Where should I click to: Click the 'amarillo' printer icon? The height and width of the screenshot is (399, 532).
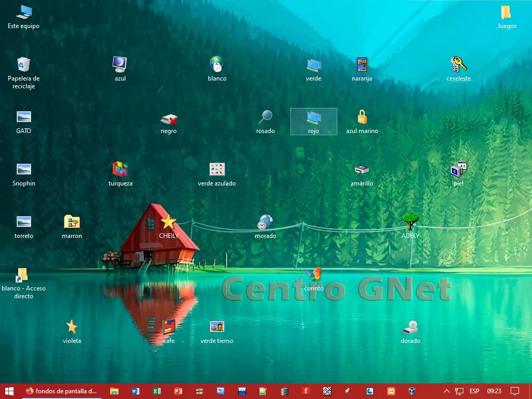click(x=362, y=169)
